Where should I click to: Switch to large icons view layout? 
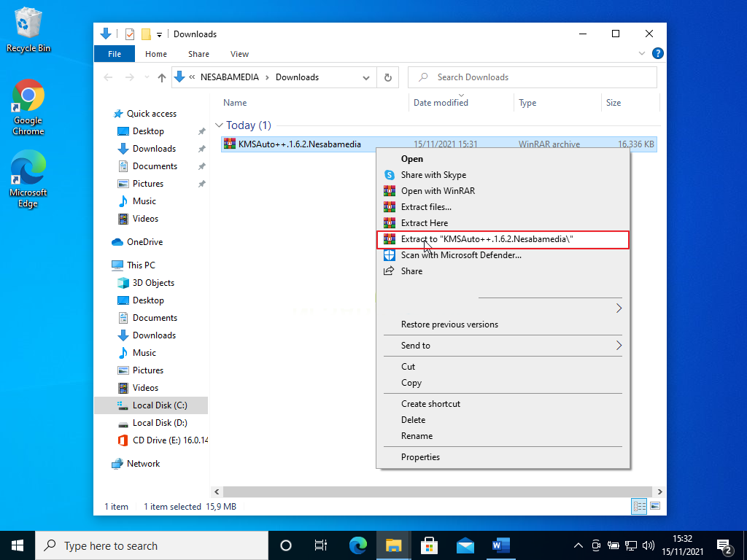(655, 506)
